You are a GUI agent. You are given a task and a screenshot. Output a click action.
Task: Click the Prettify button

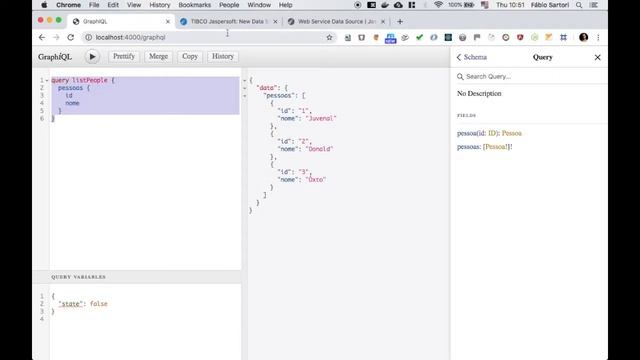(x=124, y=56)
